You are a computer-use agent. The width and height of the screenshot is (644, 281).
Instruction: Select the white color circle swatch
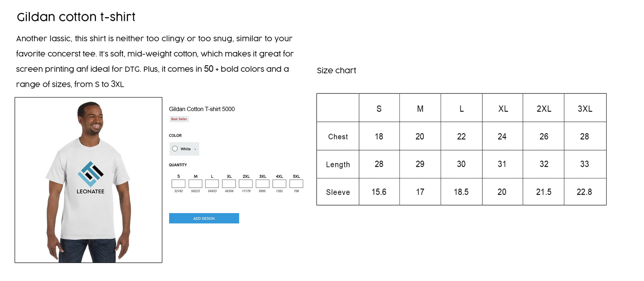[x=175, y=149]
